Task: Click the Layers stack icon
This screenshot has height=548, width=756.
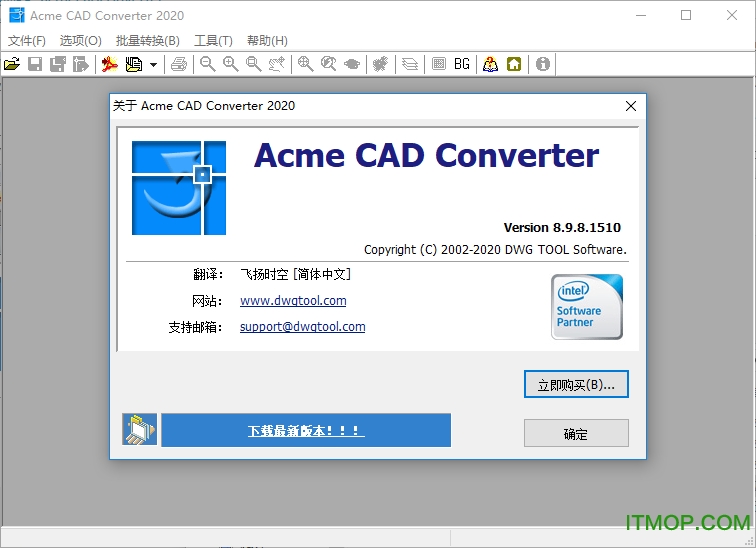Action: pos(410,64)
